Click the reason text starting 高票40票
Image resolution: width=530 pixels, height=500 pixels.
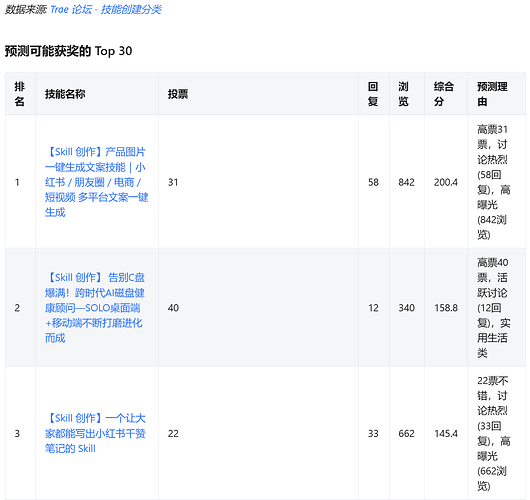(493, 308)
